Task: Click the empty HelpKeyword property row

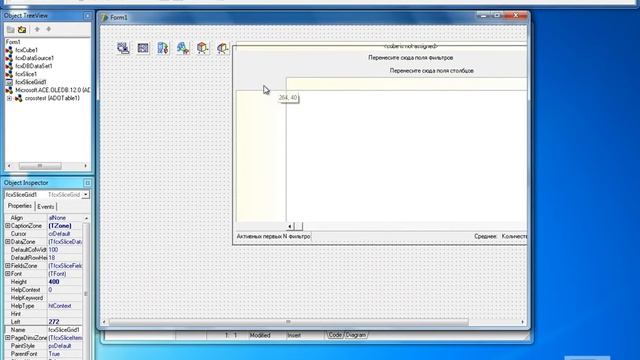Action: 44,298
